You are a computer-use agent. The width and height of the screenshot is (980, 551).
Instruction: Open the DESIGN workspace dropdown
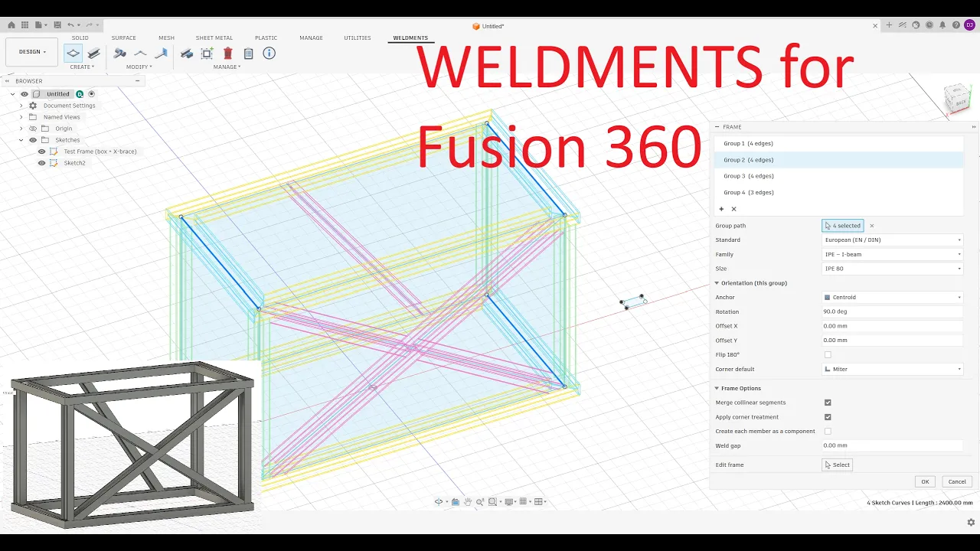pos(32,52)
